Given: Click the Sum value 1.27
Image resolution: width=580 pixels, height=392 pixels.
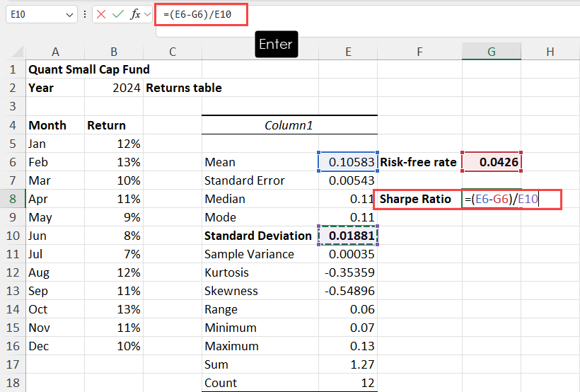Looking at the screenshot, I should coord(348,364).
